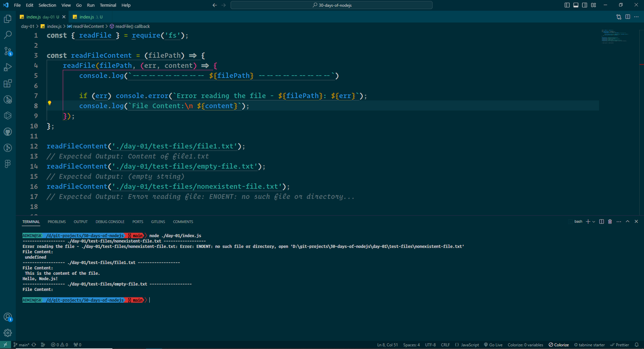This screenshot has height=349, width=644.
Task: Open the Search view in activity bar
Action: [x=8, y=35]
